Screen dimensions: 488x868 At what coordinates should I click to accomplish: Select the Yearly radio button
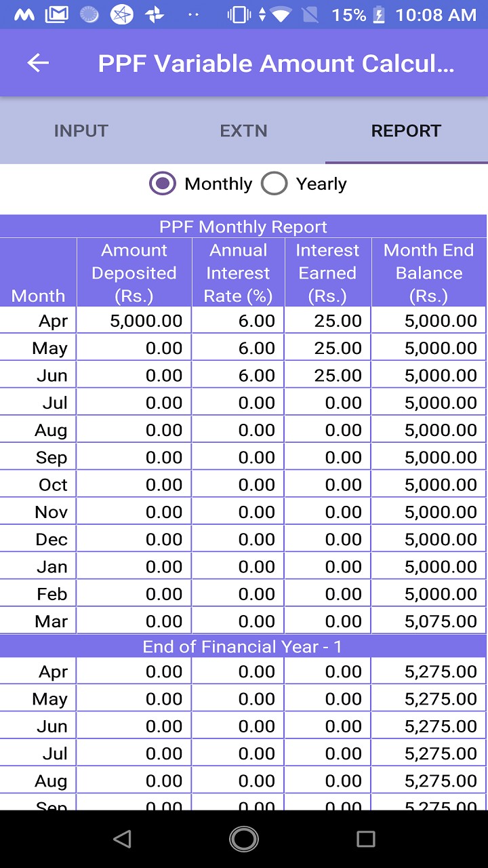coord(274,184)
